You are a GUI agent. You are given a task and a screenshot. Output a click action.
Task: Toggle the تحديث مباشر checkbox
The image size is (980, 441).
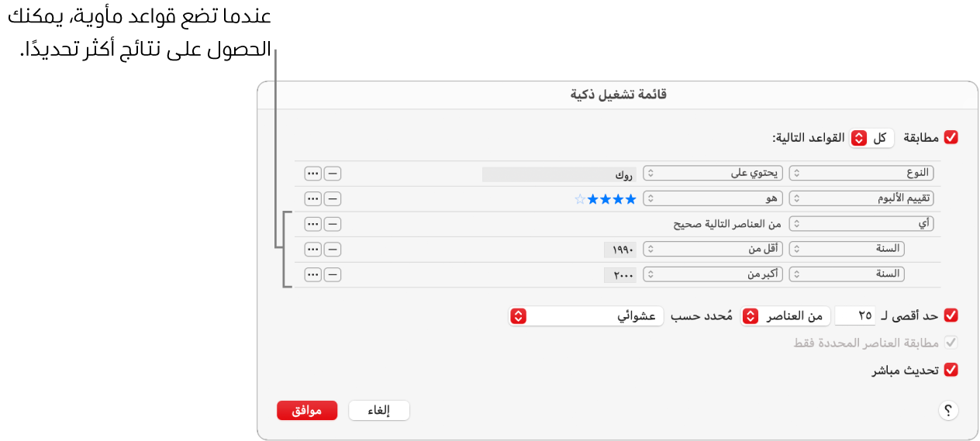(951, 370)
